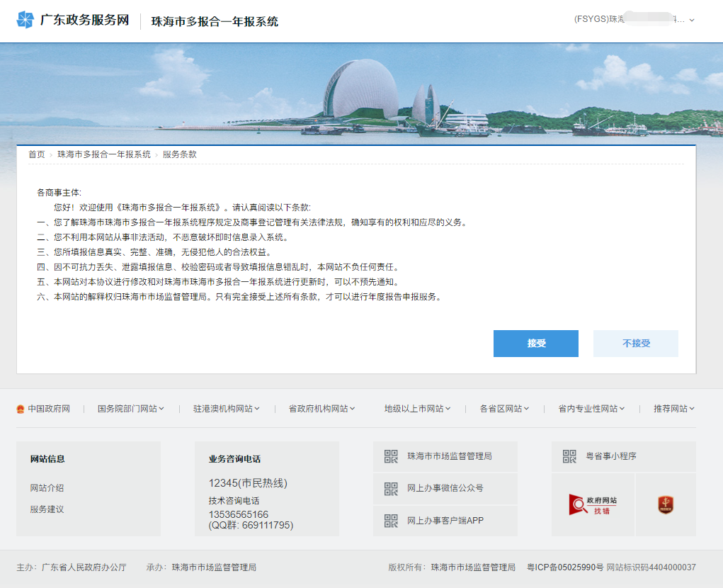Click QR icon for 粤省事小程序
The image size is (723, 588).
569,456
